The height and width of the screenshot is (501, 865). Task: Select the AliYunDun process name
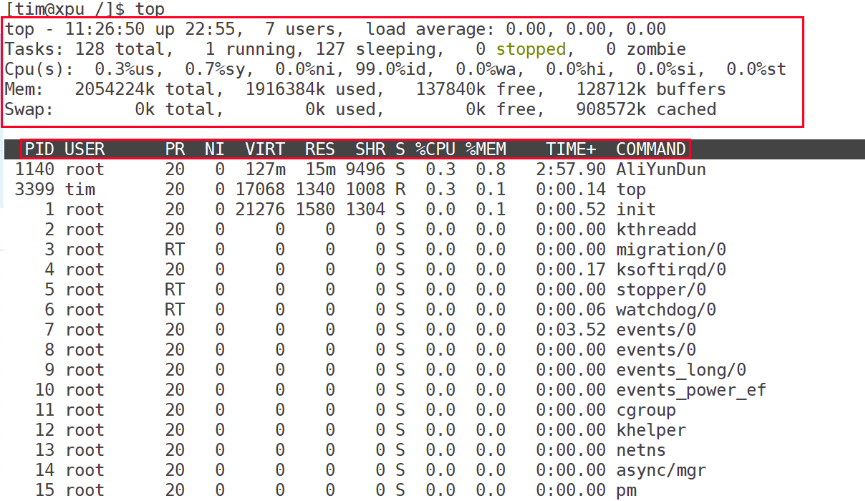(660, 169)
